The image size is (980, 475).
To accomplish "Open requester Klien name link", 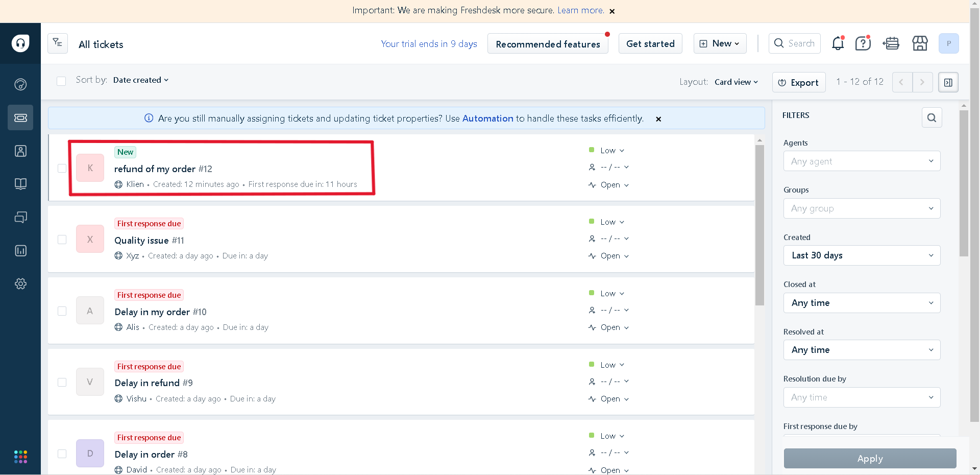I will point(135,184).
